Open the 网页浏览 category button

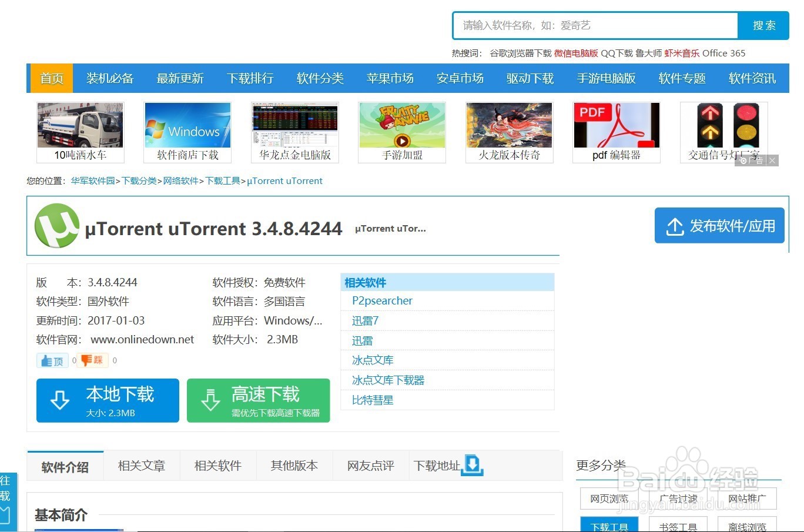(x=609, y=498)
